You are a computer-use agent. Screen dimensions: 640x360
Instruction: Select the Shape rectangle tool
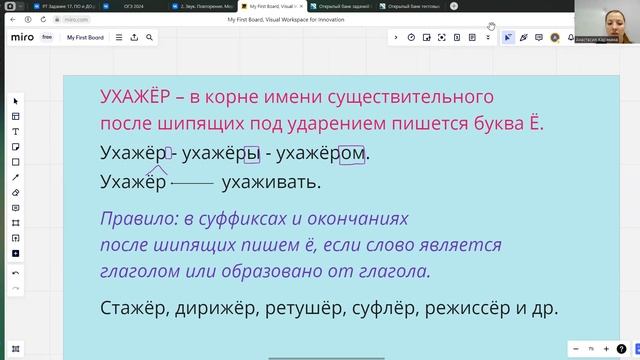[16, 162]
